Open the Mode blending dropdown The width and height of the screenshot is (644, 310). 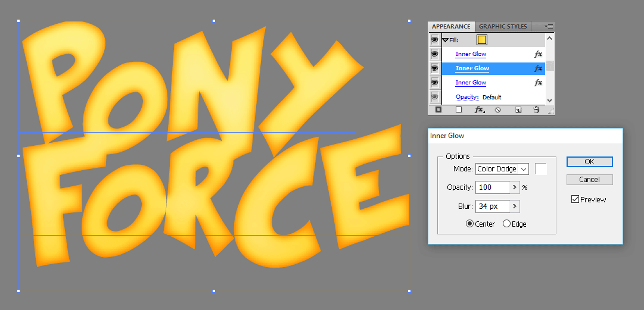502,169
